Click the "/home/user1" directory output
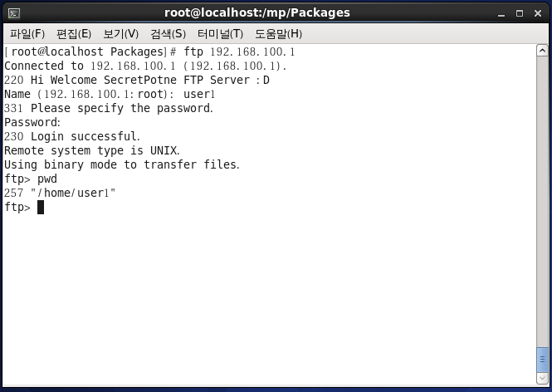Screen dimensions: 552x392 [x=73, y=193]
